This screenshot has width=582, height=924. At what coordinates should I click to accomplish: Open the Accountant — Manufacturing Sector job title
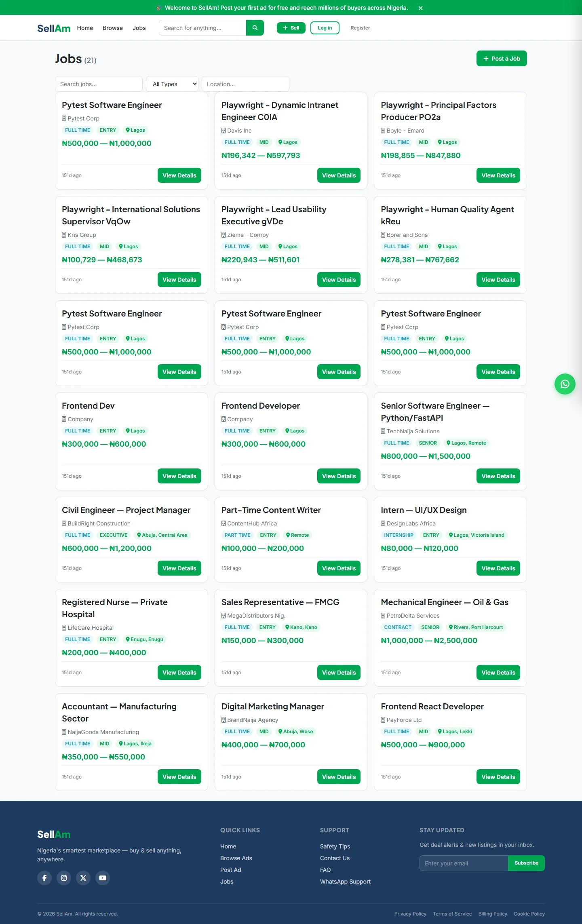119,713
